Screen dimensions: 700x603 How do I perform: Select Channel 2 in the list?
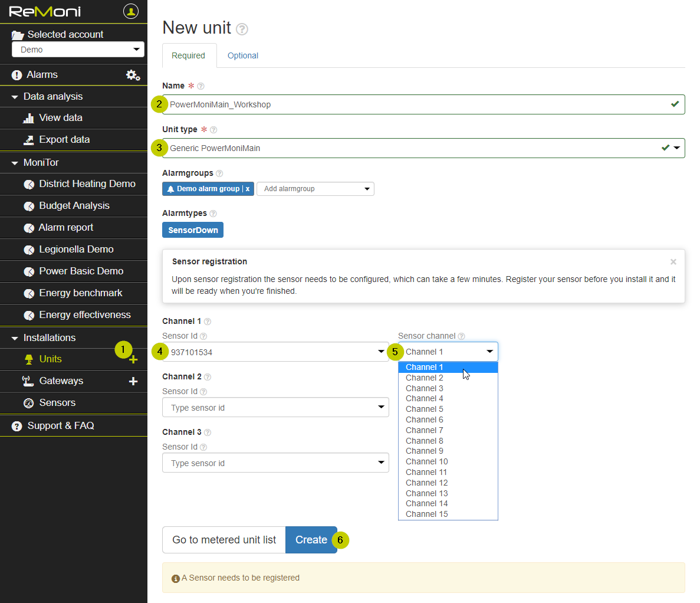click(448, 378)
